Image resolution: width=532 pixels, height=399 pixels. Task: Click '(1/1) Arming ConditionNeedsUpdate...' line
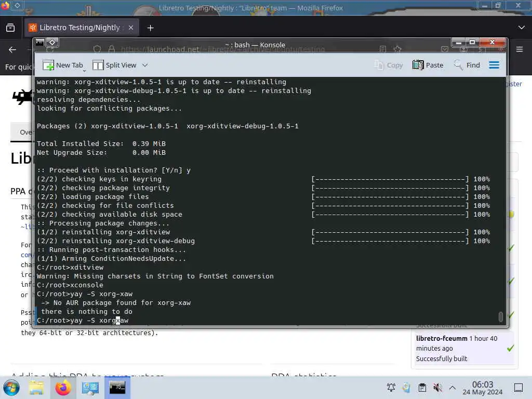[x=111, y=259]
